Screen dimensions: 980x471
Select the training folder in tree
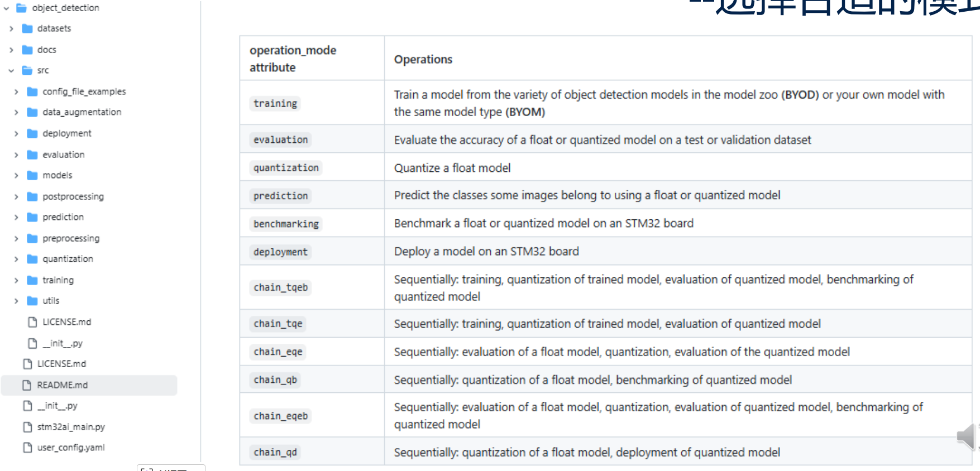coord(58,280)
